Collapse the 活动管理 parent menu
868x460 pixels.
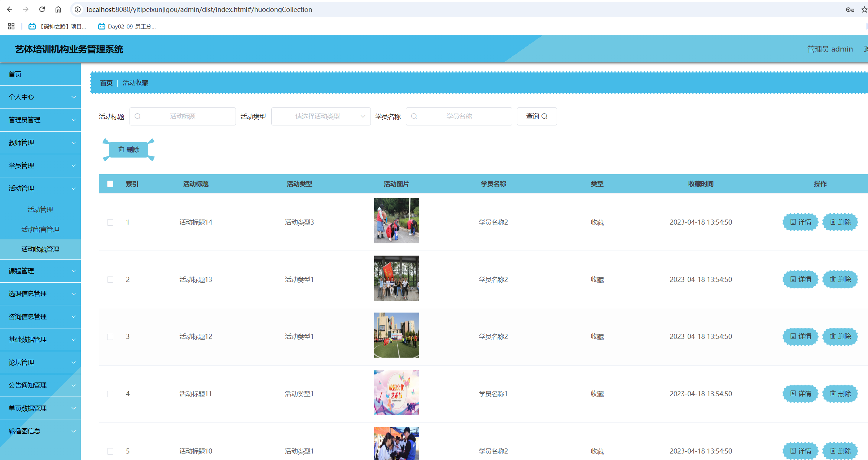pos(40,189)
